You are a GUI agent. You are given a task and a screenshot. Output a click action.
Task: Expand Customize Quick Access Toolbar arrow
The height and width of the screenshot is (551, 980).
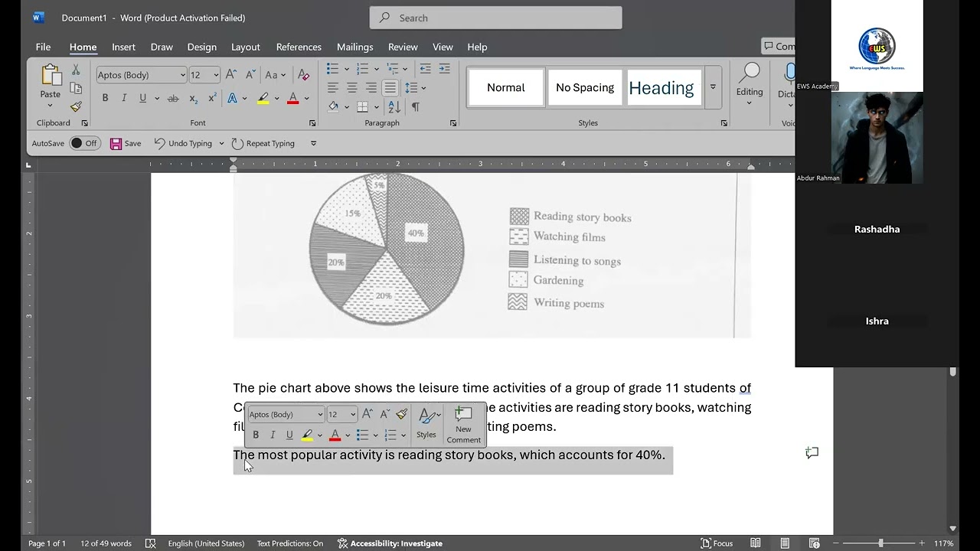(313, 143)
